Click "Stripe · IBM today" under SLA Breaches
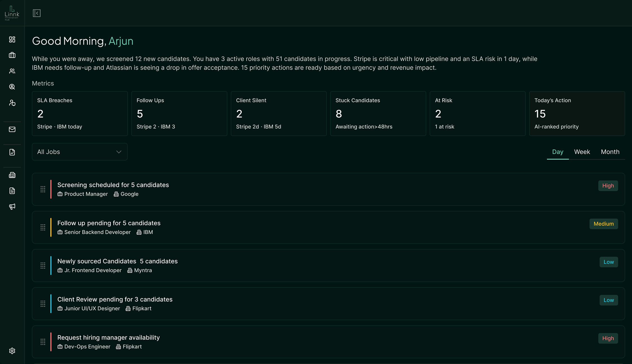The image size is (632, 364). [x=60, y=127]
